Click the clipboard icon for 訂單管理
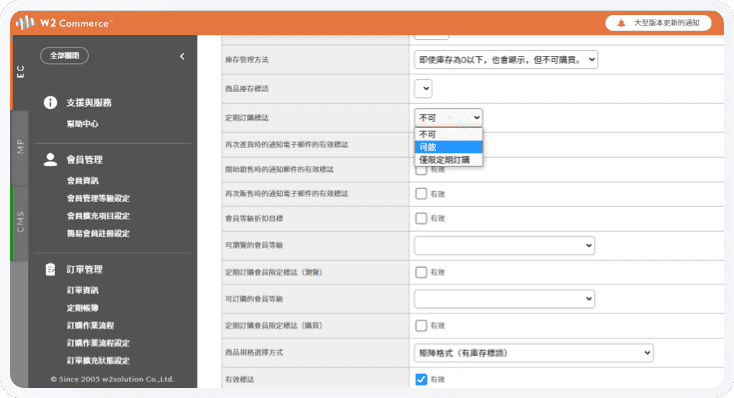This screenshot has height=398, width=734. click(x=50, y=269)
